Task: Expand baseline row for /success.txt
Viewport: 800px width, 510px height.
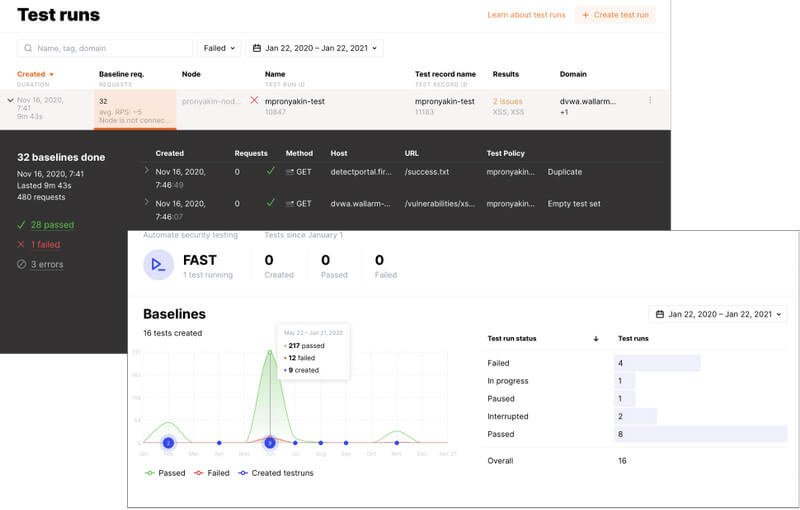Action: pos(146,170)
